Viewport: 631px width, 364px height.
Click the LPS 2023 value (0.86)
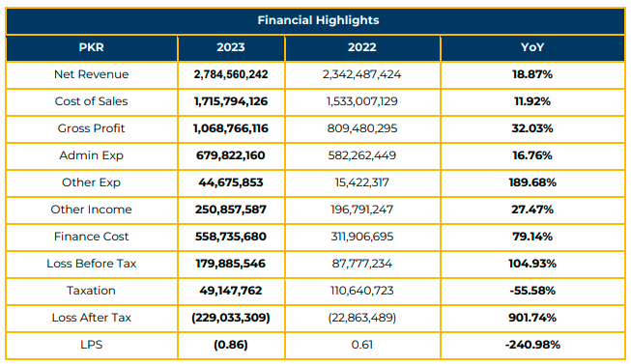(231, 345)
